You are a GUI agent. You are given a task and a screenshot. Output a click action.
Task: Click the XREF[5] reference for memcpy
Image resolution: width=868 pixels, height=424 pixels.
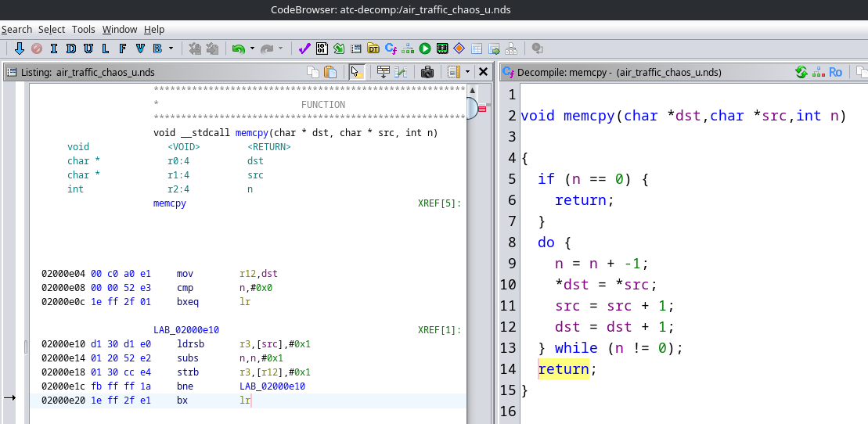tap(440, 203)
